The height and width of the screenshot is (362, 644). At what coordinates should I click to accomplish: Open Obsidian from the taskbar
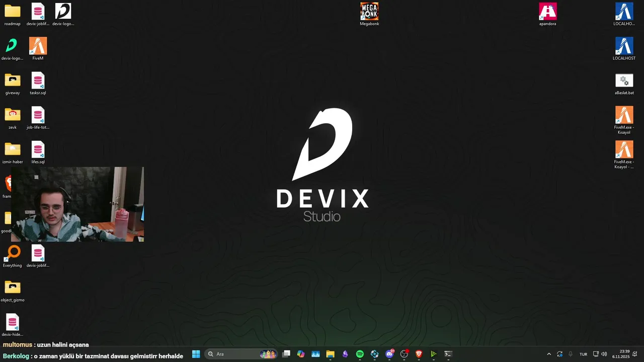pyautogui.click(x=345, y=354)
